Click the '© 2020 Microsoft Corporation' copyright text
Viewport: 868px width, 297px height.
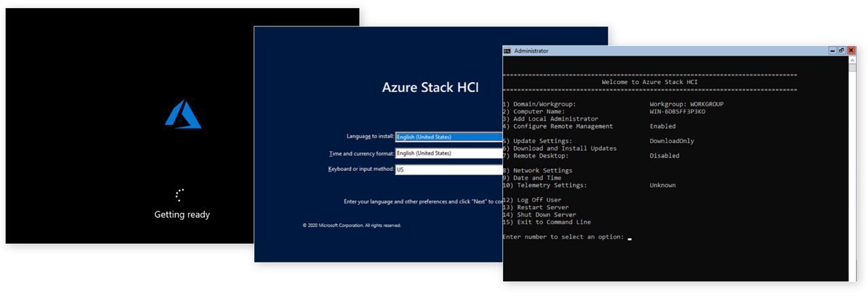point(352,225)
